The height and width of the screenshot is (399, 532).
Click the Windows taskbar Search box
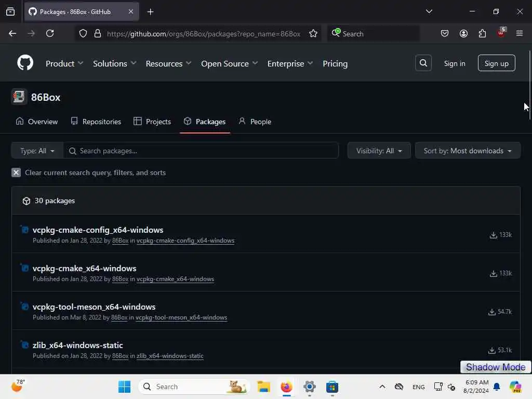click(x=194, y=387)
